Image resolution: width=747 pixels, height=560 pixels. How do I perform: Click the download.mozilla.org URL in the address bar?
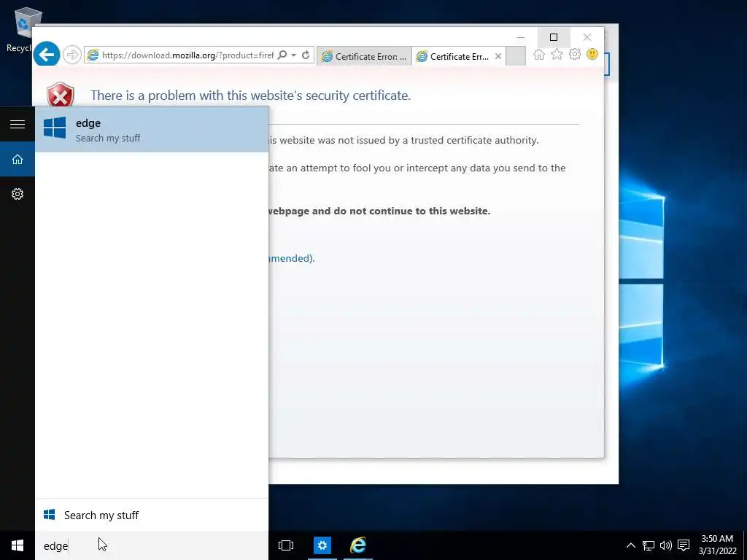click(187, 55)
